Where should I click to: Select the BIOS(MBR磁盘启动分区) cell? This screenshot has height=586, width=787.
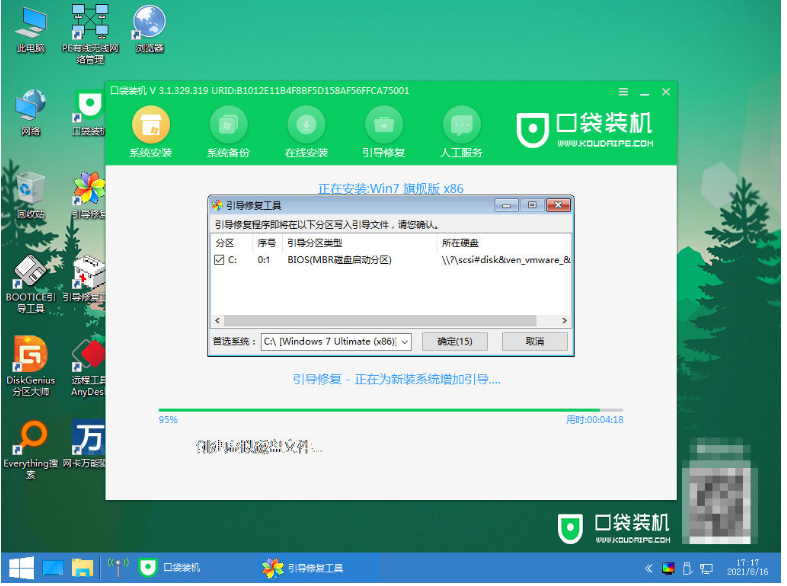pos(339,260)
